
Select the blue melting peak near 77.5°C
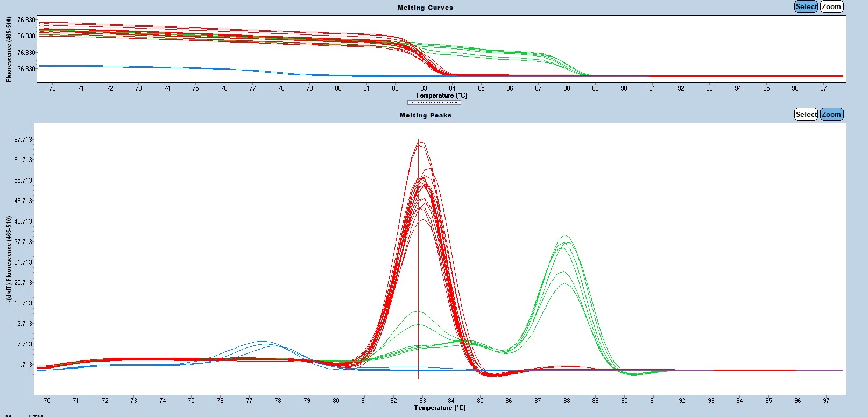tap(262, 342)
